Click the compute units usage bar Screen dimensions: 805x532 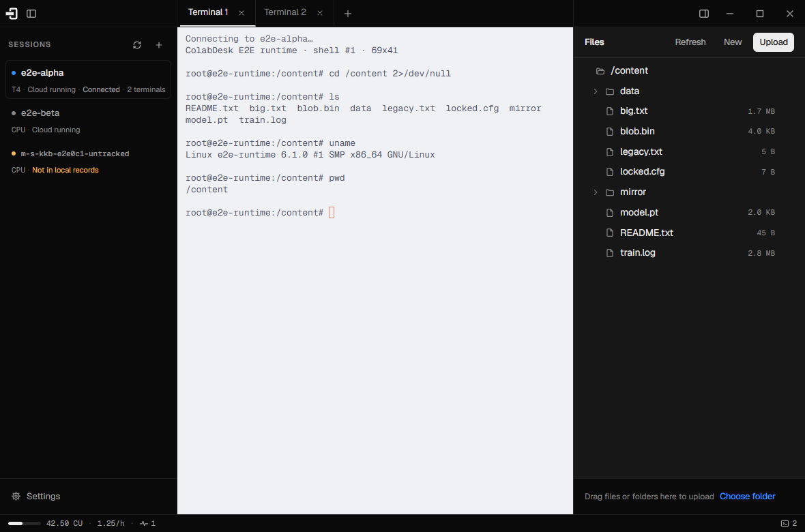24,523
